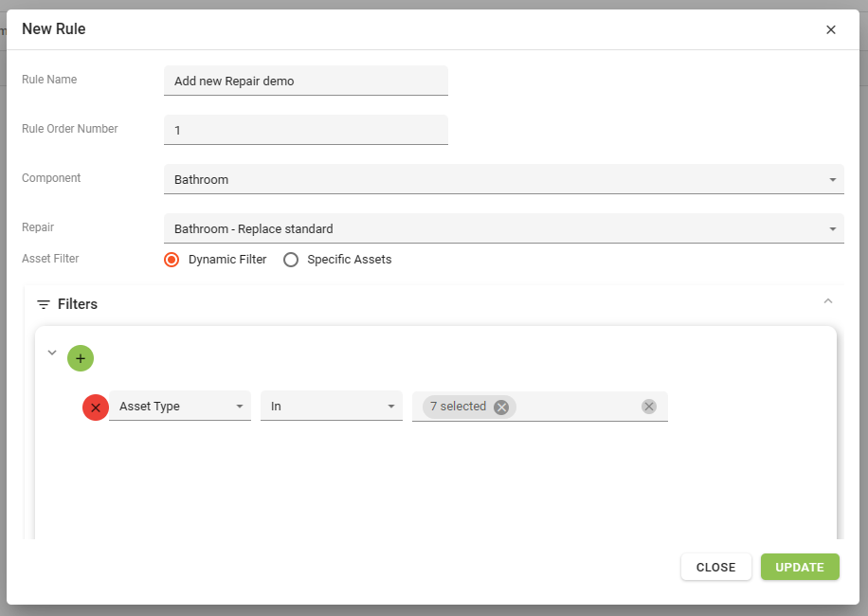The width and height of the screenshot is (868, 616).
Task: Select the Specific Assets radio button
Action: pos(291,260)
